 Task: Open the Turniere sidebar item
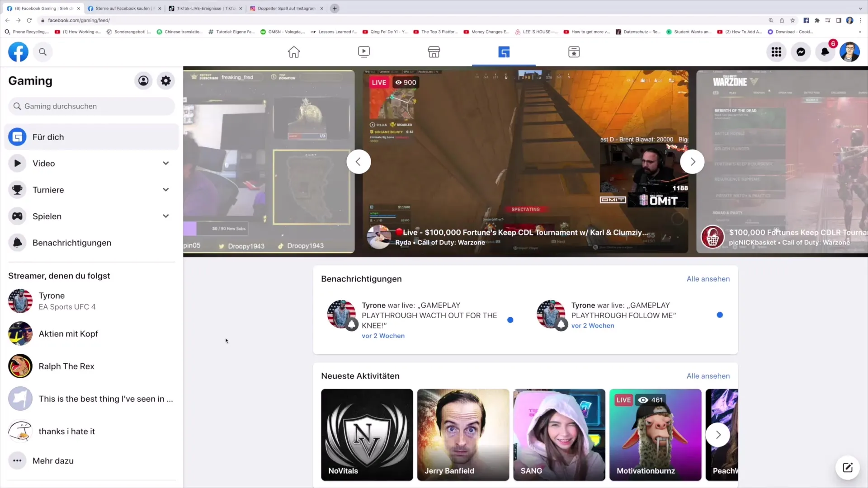(91, 190)
